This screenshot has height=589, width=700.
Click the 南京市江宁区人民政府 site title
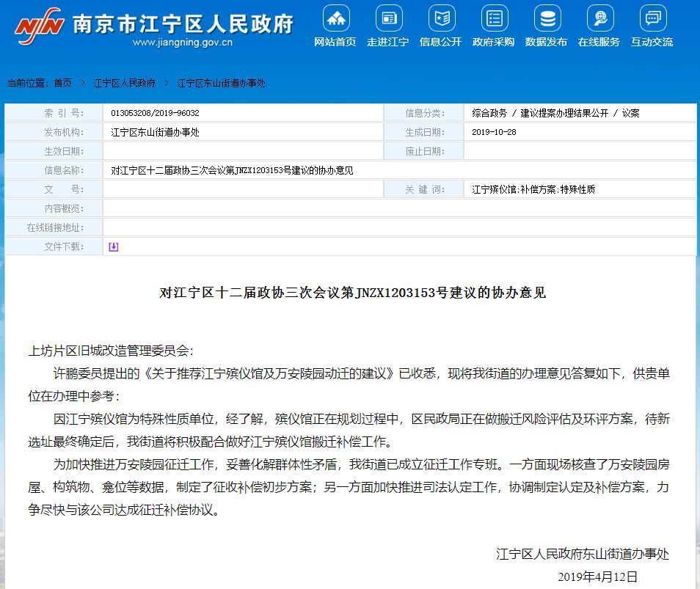[183, 23]
